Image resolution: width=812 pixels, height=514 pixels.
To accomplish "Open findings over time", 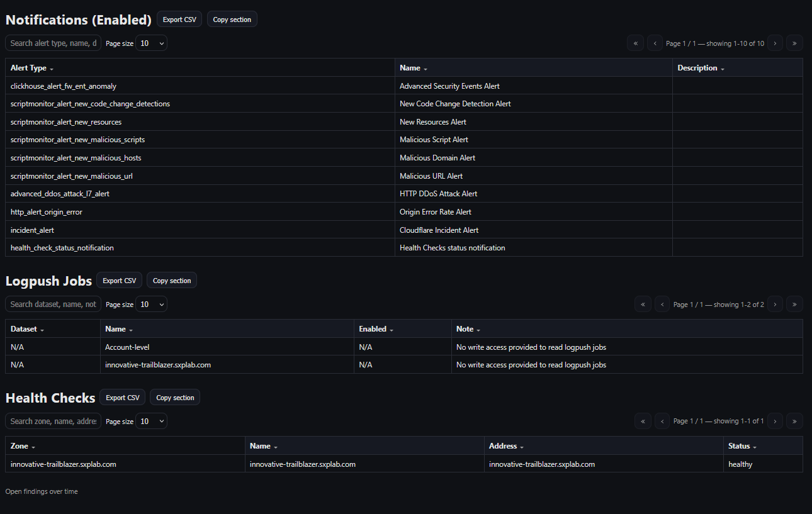I will point(41,491).
